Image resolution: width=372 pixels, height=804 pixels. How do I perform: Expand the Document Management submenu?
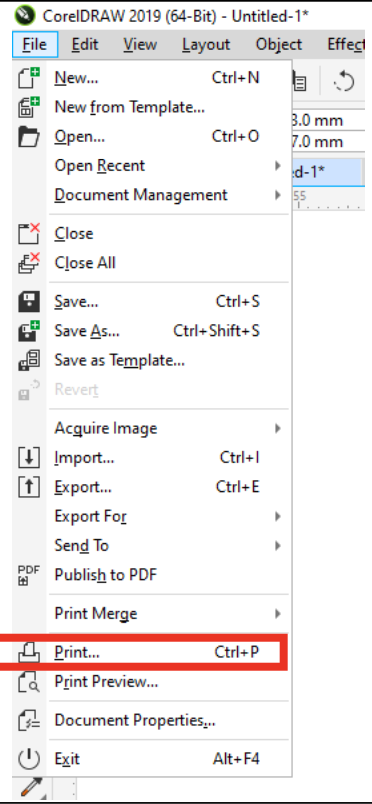coord(169,195)
